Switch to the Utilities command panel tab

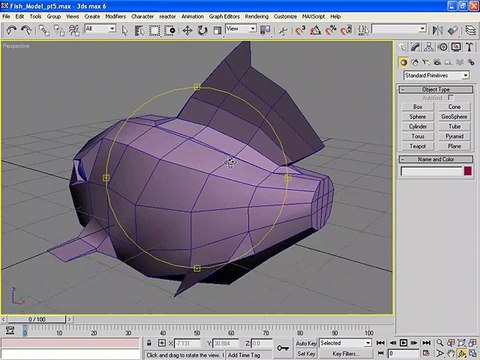click(x=470, y=47)
